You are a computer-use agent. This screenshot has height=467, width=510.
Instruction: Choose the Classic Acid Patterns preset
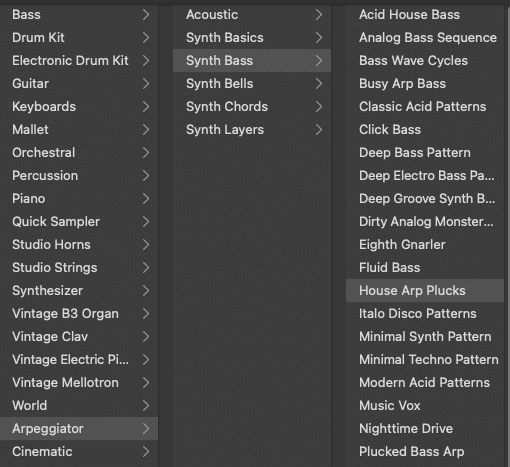[425, 107]
